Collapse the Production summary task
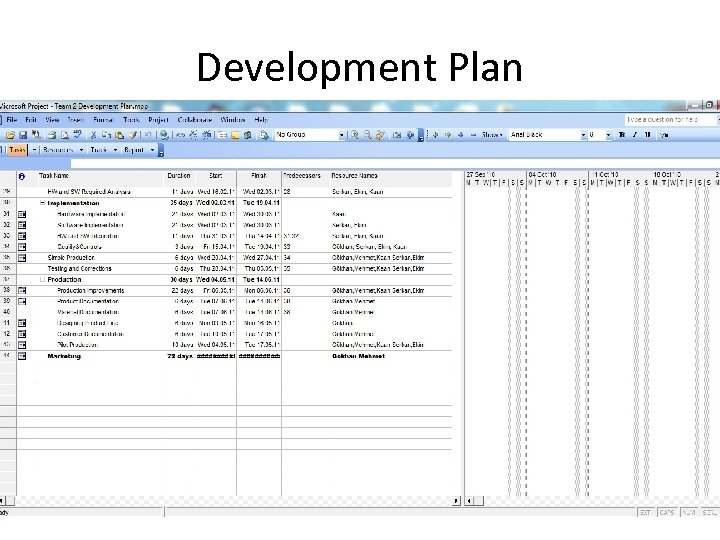 coord(42,280)
